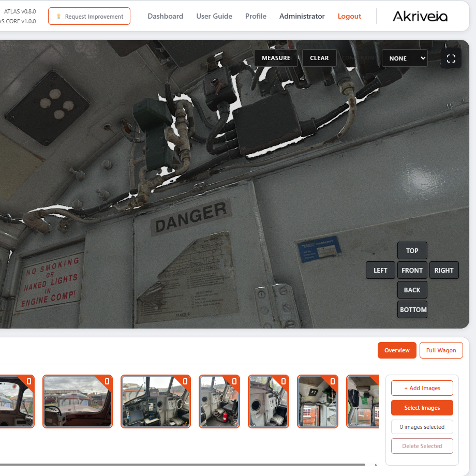Click the ATLAS v0.8.0 version label

[20, 11]
